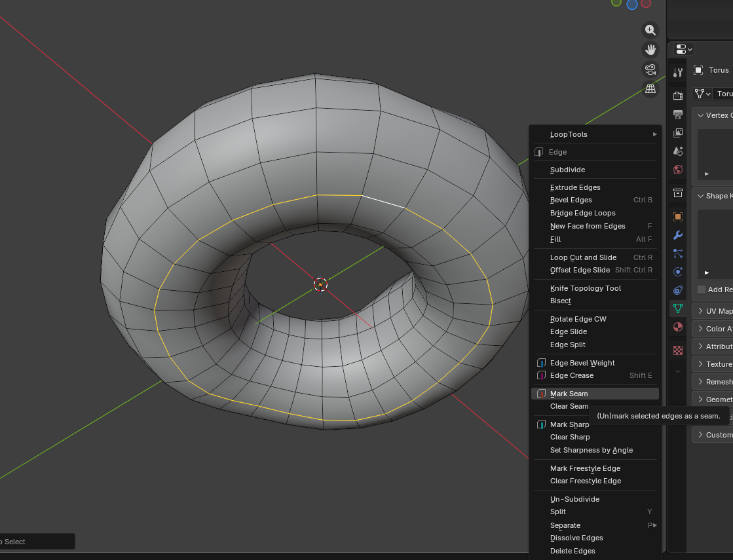Choose Extrude Edges
The height and width of the screenshot is (560, 733).
coord(595,187)
